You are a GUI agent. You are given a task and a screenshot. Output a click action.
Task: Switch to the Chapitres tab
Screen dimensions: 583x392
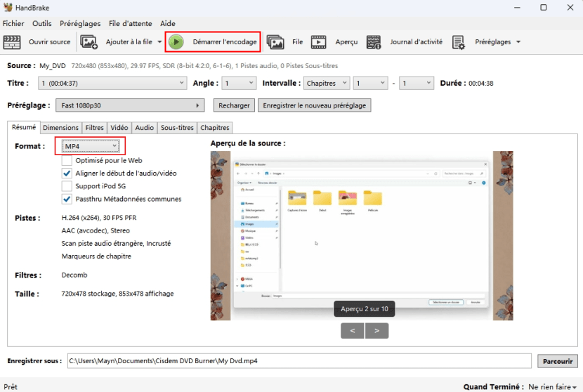tap(215, 128)
